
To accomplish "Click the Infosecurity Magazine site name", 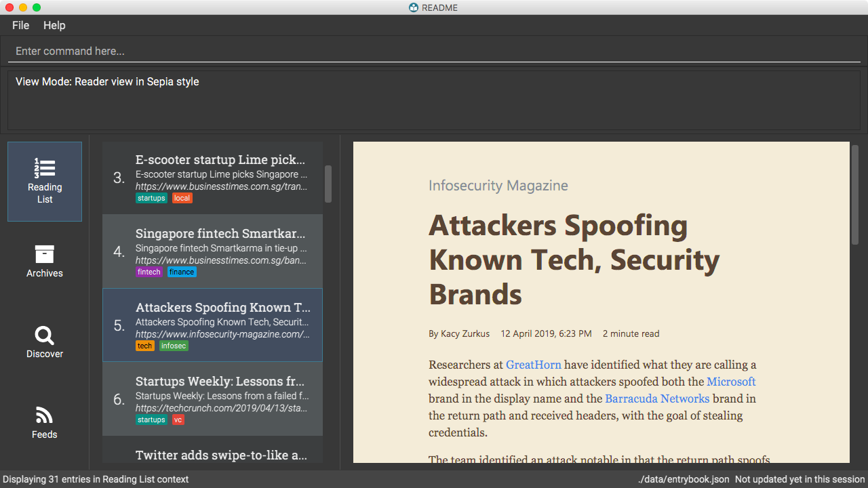I will (x=498, y=186).
